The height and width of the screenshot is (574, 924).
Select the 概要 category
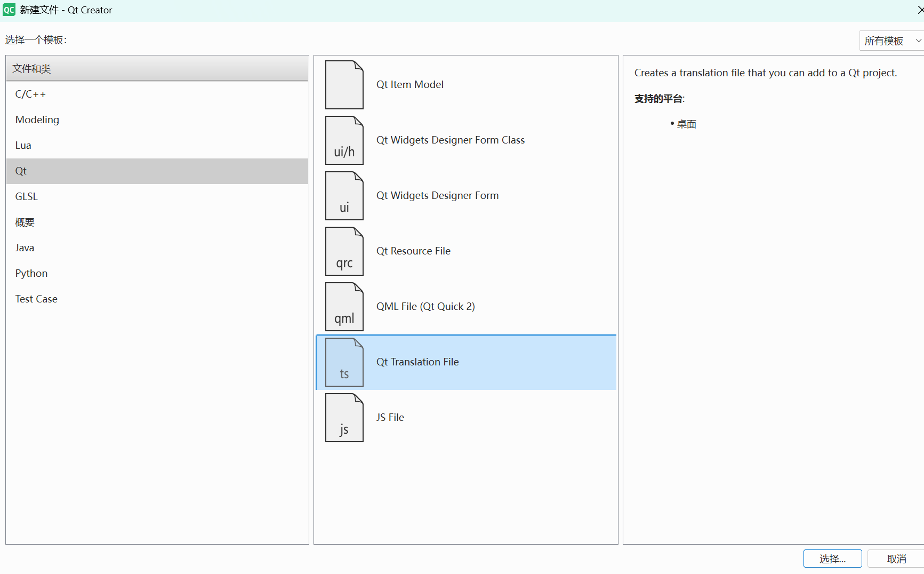(157, 222)
